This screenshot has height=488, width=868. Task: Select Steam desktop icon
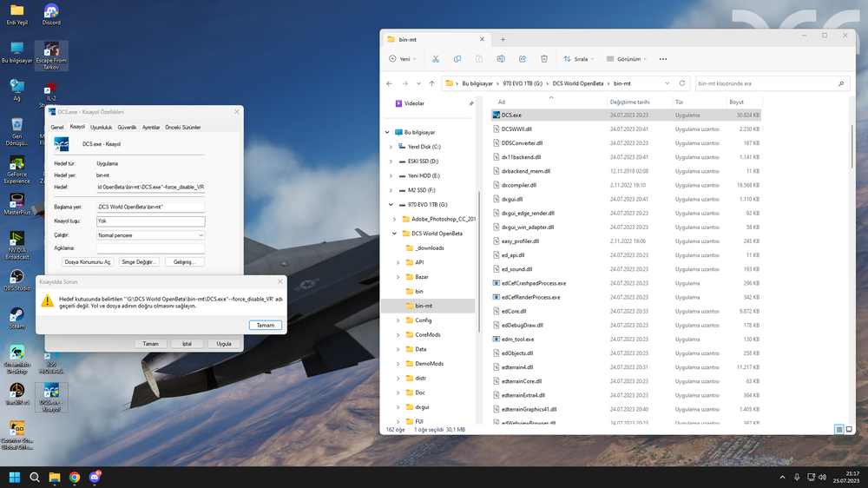[x=17, y=319]
